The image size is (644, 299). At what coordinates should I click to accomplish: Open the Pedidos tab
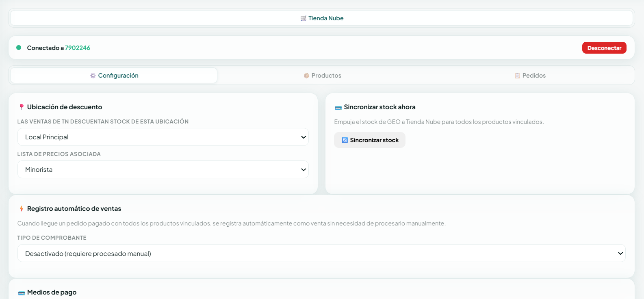pos(530,76)
